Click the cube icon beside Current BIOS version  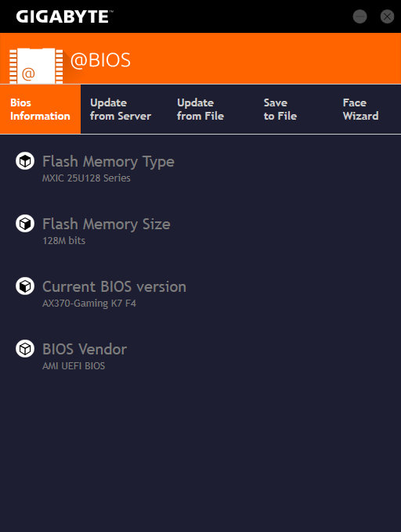point(25,286)
